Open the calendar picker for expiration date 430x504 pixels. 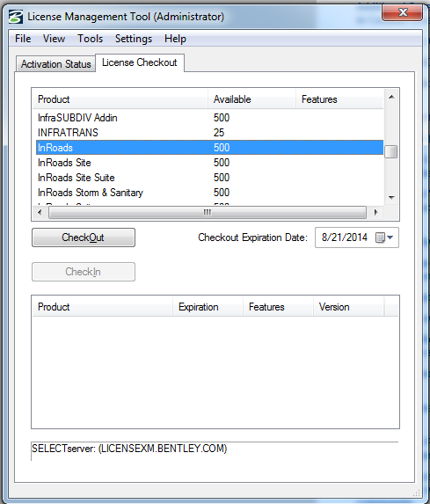[384, 237]
